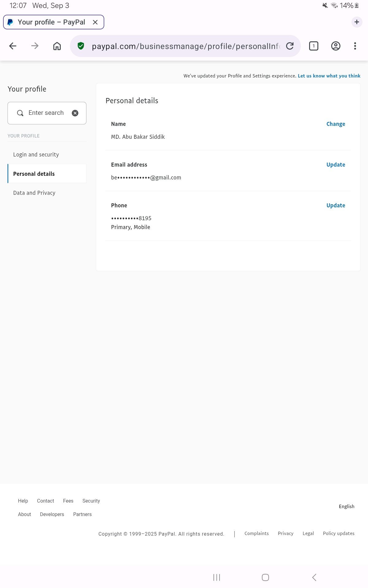368x588 pixels.
Task: Click Change next to Name
Action: tap(335, 124)
